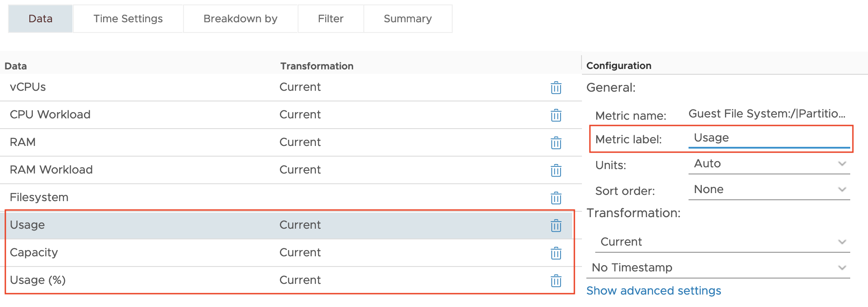Expand the Sort order dropdown

coord(769,190)
